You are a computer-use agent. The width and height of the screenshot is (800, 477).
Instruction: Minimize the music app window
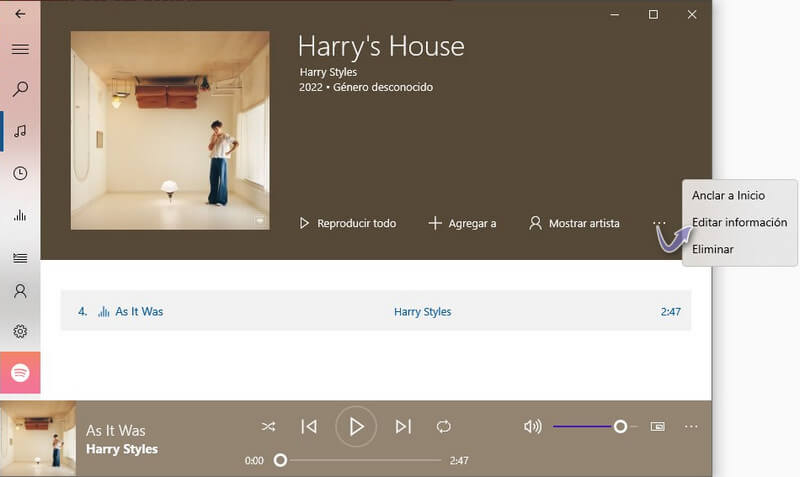click(x=615, y=14)
